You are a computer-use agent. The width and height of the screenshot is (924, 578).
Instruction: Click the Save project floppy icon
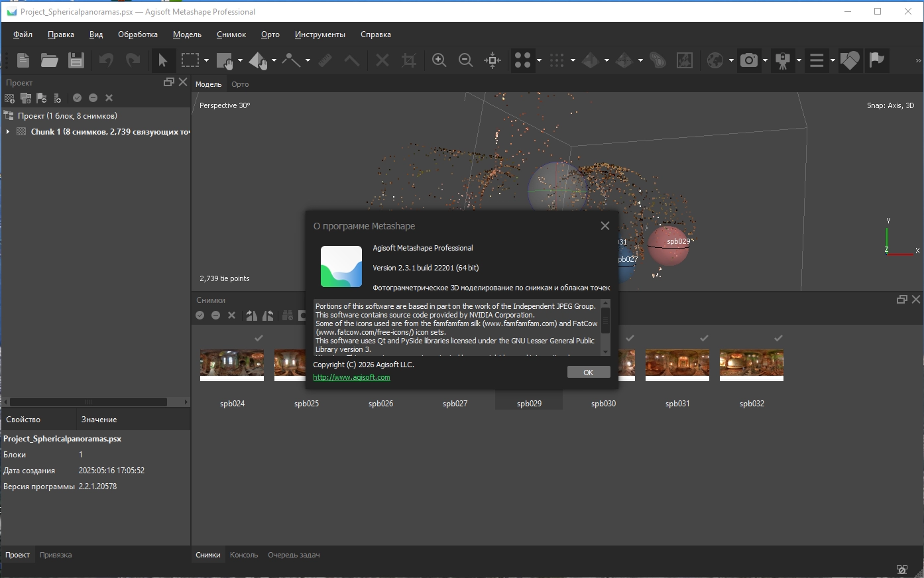[x=76, y=60]
